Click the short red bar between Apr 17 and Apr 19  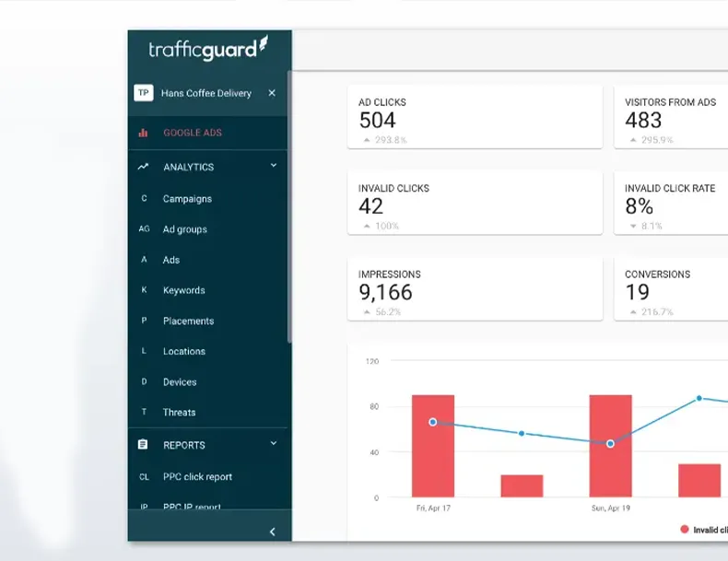tap(522, 485)
